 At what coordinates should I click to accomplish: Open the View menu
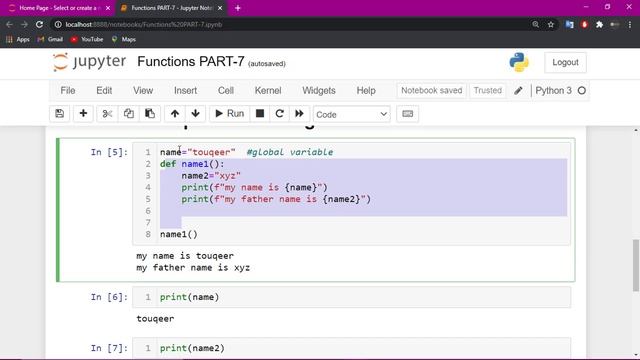(x=143, y=91)
